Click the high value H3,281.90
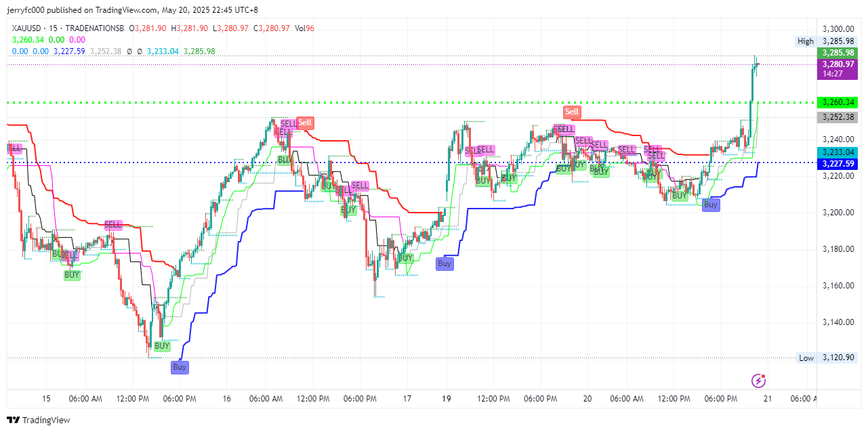This screenshot has width=868, height=432. pos(190,28)
